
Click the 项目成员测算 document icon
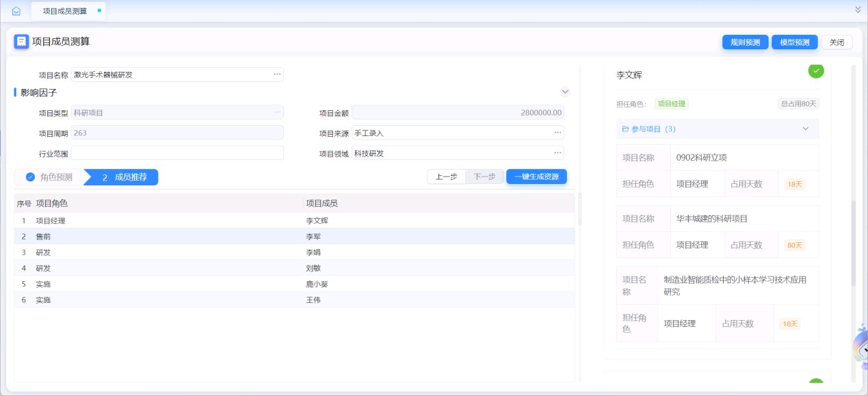coord(21,42)
